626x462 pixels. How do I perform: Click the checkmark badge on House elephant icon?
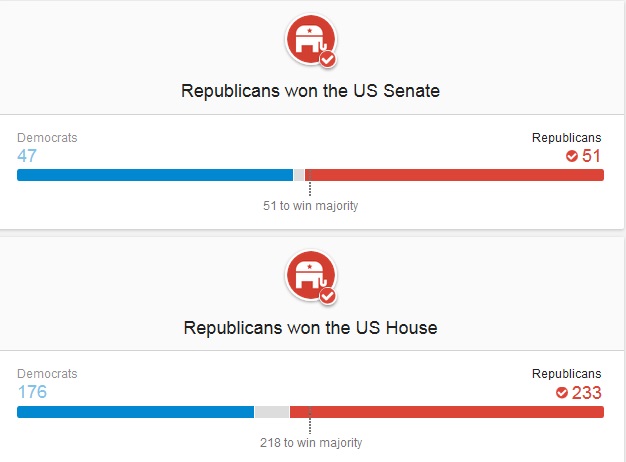(328, 296)
